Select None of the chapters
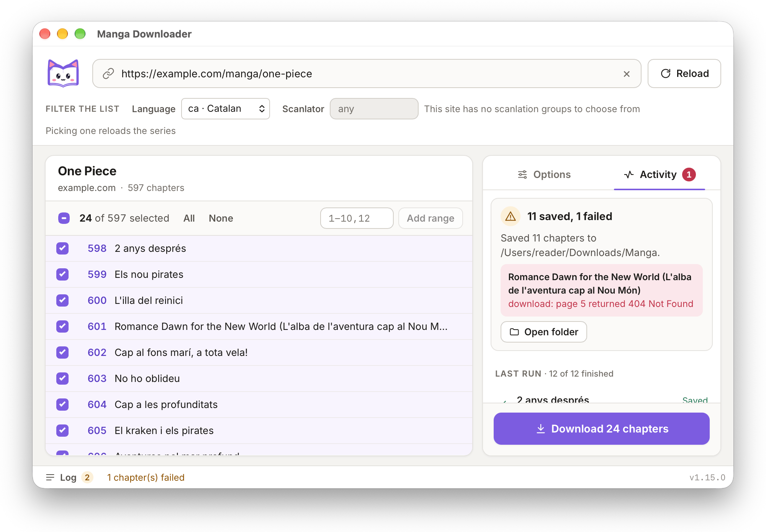The height and width of the screenshot is (532, 766). point(221,218)
